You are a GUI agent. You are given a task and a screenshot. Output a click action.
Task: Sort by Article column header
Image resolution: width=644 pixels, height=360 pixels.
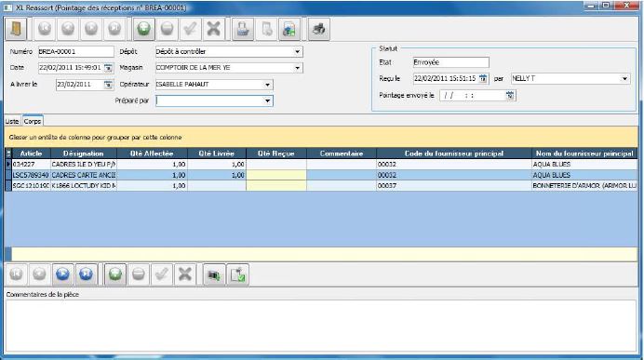point(32,153)
